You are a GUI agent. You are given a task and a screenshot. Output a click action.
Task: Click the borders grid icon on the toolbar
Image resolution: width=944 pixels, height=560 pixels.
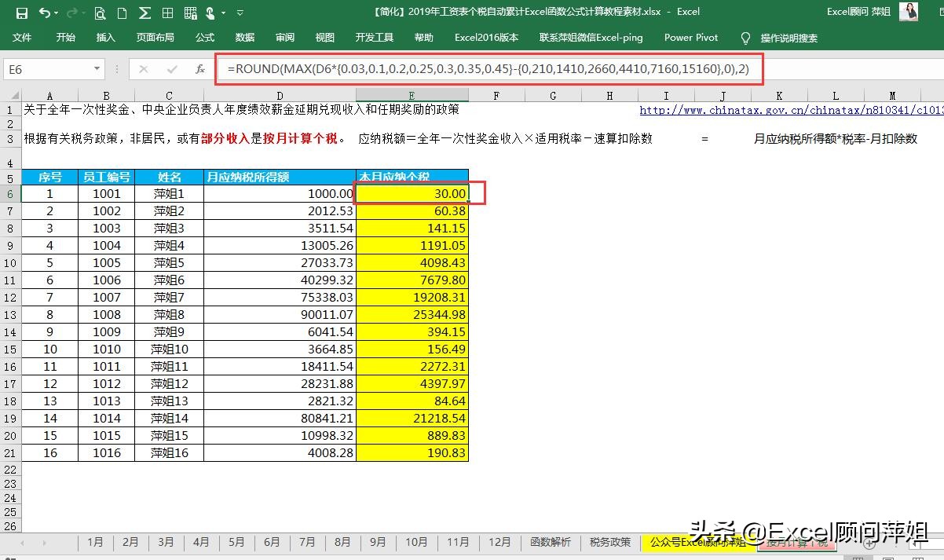(166, 12)
